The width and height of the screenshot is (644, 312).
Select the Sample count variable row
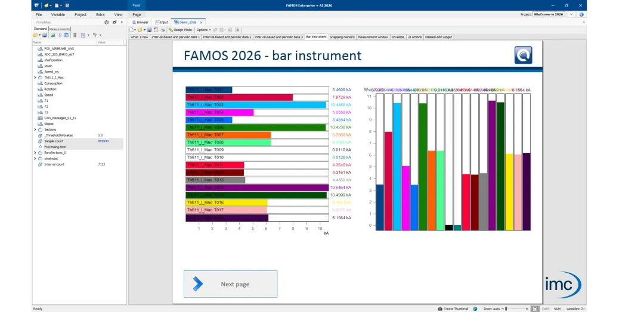click(x=78, y=141)
